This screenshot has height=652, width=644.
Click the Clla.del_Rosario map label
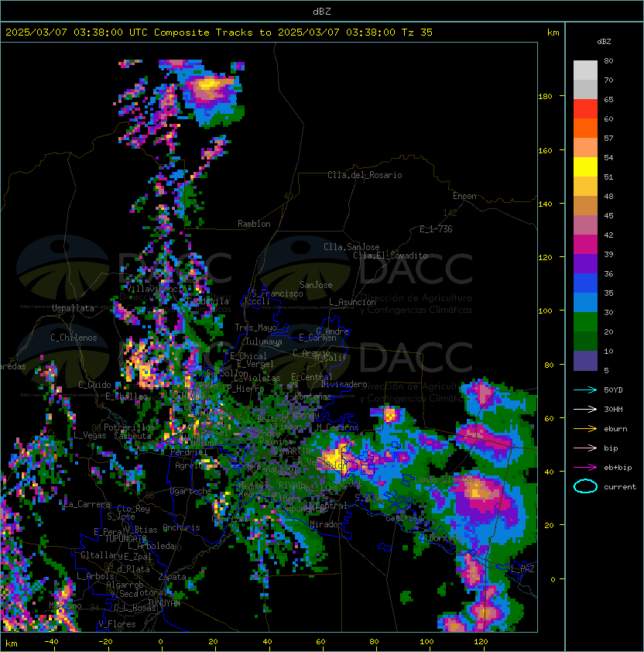(365, 175)
